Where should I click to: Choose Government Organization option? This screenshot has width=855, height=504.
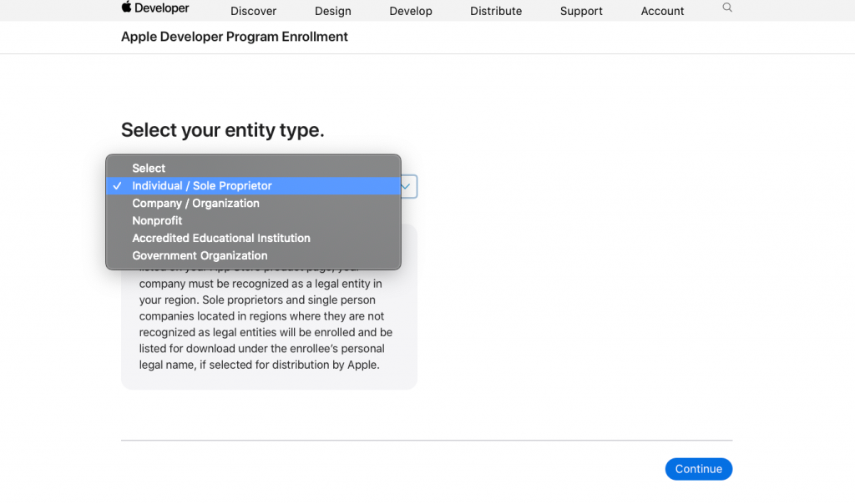coord(254,255)
